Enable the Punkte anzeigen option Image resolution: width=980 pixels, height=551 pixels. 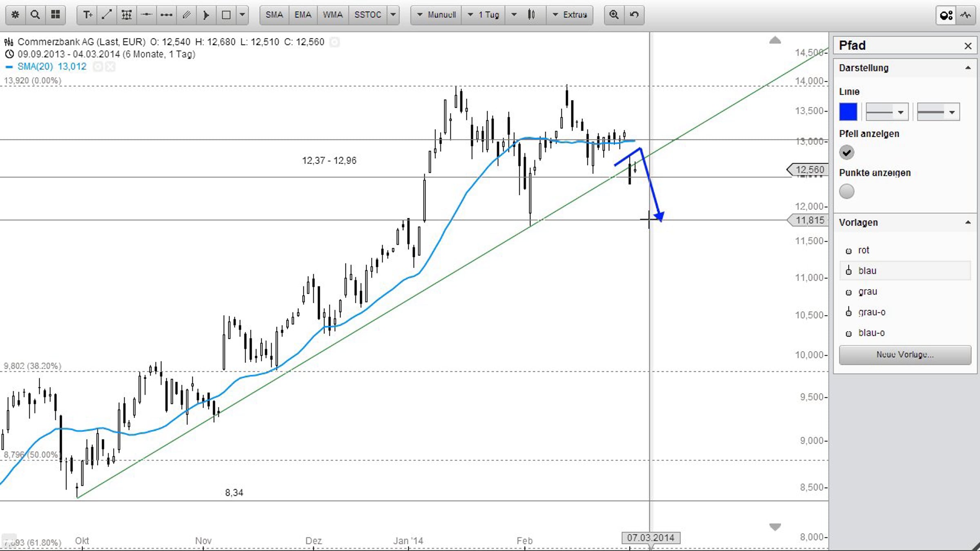pyautogui.click(x=846, y=191)
